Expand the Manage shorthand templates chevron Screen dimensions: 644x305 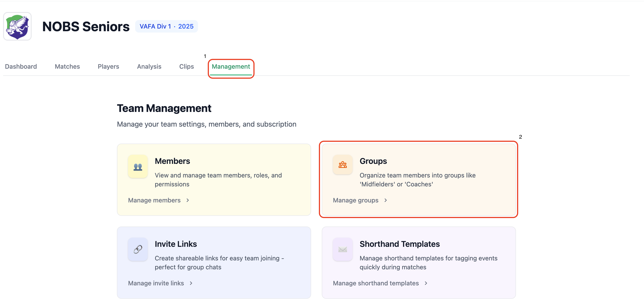pyautogui.click(x=426, y=283)
